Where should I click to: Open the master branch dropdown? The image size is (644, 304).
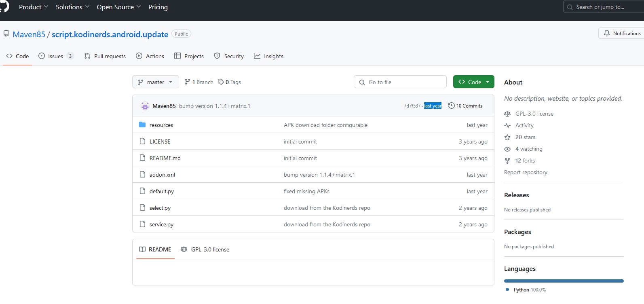(x=156, y=82)
